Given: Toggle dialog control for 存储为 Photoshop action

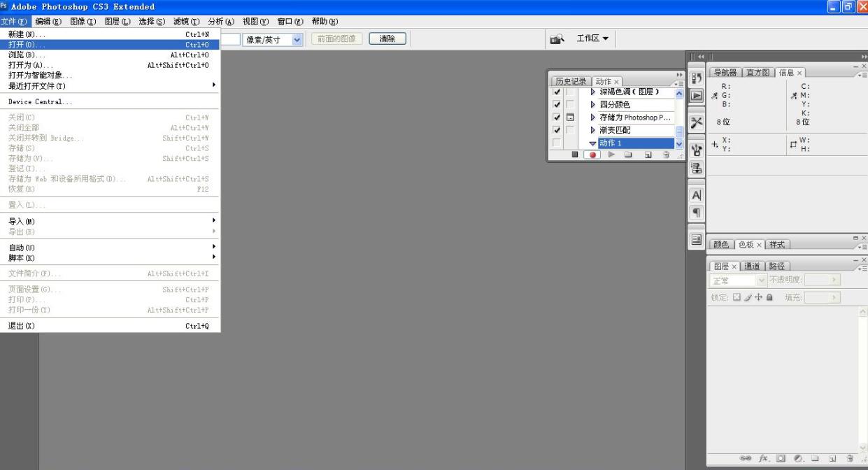Looking at the screenshot, I should click(x=571, y=117).
